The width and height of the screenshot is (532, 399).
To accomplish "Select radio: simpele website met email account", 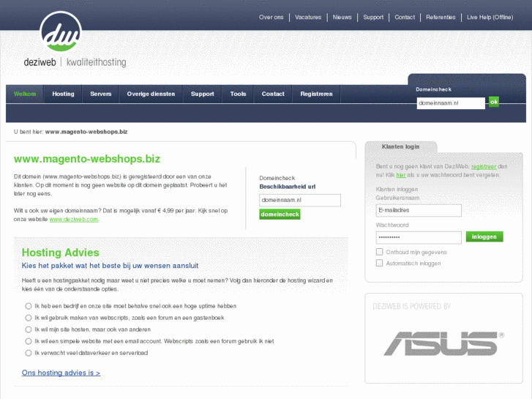I will 28,341.
